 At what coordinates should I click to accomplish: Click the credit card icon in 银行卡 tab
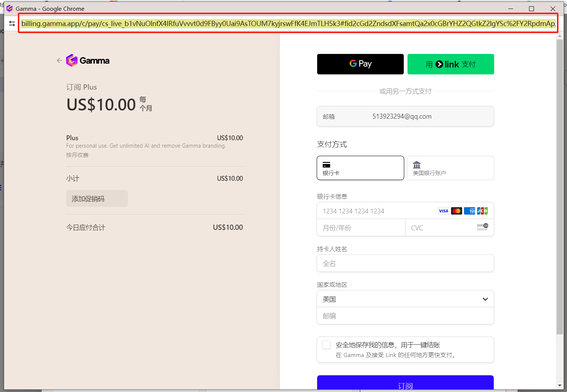(x=326, y=165)
